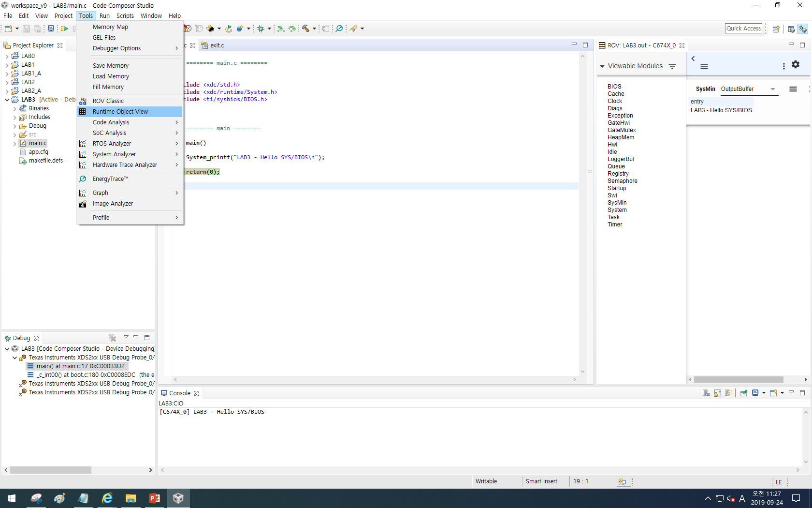Expand the Binaries folder arrow
Screen dimensions: 812x508
[x=14, y=108]
